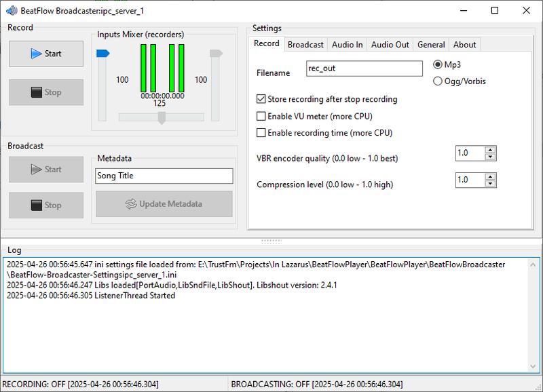Increase Compression level with up arrow
This screenshot has height=392, width=543.
point(490,177)
